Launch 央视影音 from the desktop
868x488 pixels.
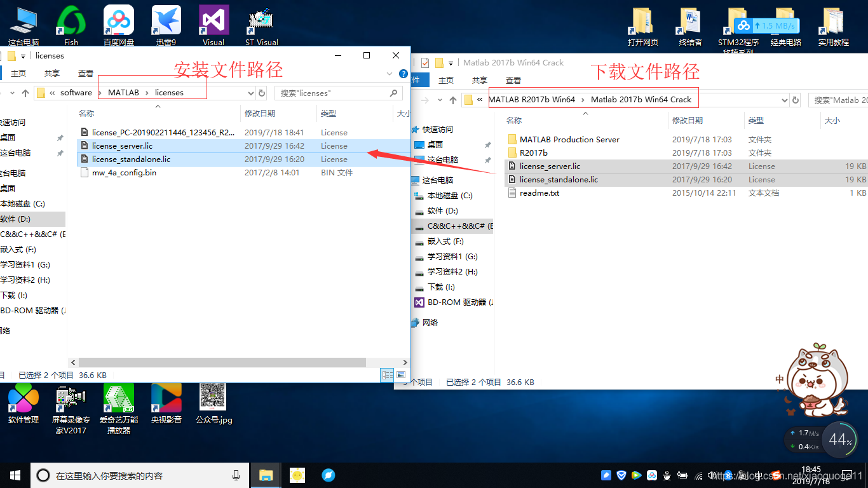(166, 405)
